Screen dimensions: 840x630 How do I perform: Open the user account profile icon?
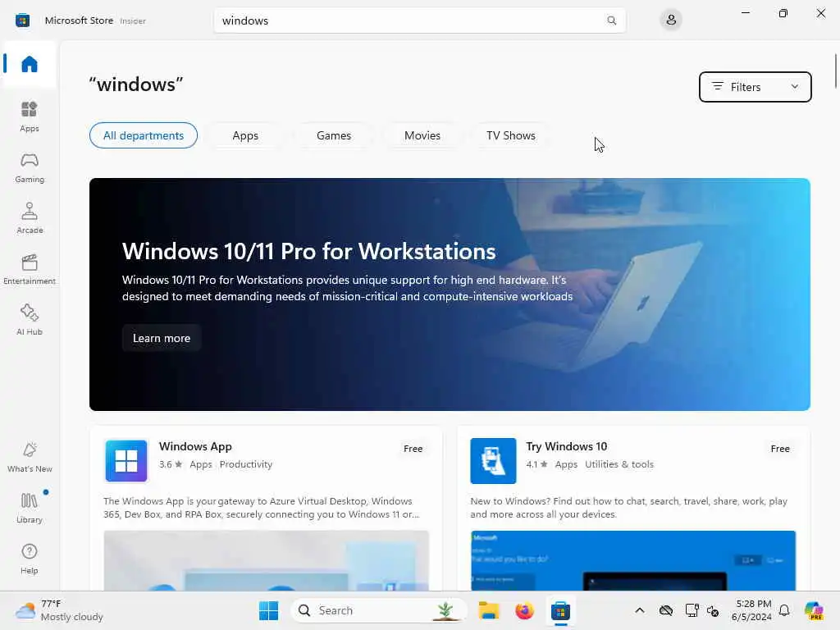coord(671,21)
